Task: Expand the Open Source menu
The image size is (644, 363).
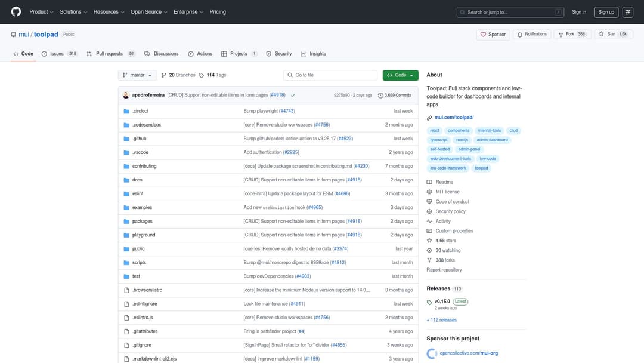Action: tap(148, 12)
